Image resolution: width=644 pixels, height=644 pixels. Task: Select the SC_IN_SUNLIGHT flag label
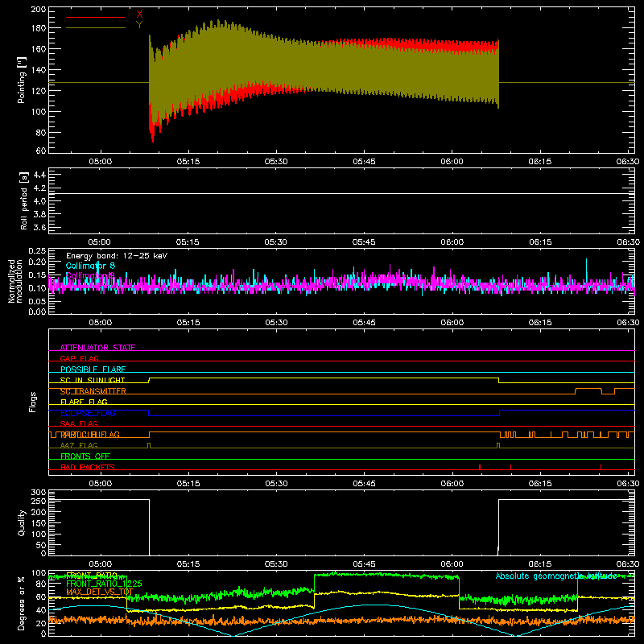click(93, 380)
